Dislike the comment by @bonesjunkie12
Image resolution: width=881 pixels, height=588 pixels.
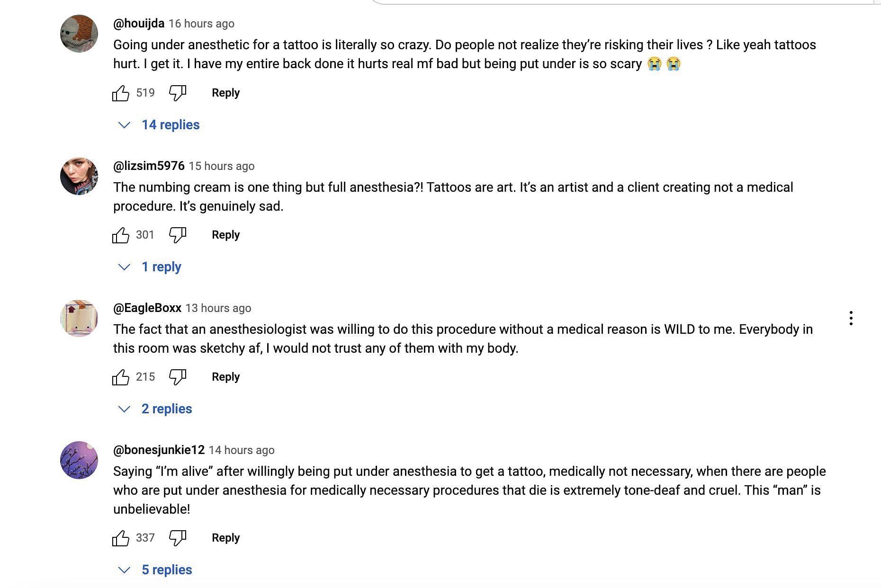[178, 538]
